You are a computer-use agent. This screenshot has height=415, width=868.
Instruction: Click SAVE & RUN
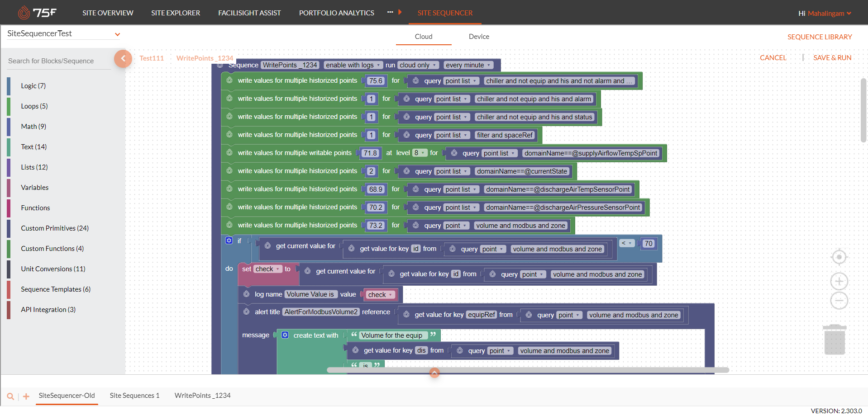[x=832, y=58]
